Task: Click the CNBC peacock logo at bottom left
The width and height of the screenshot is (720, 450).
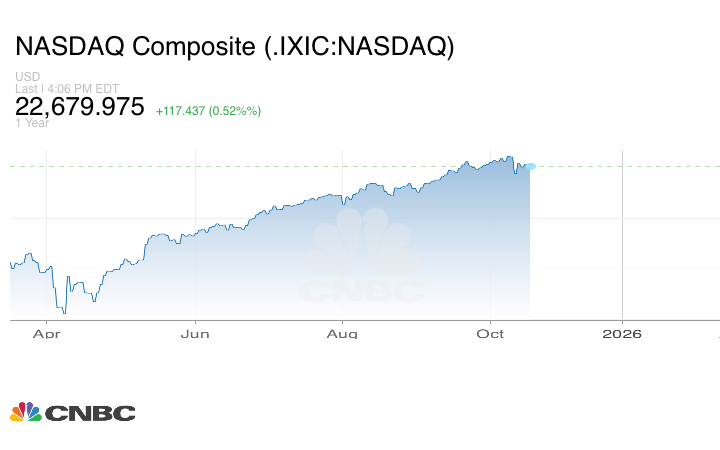Action: (26, 412)
